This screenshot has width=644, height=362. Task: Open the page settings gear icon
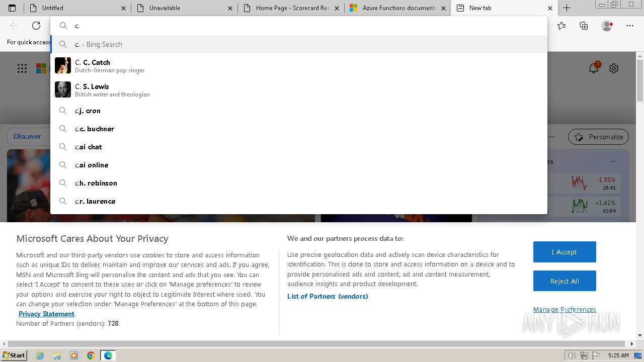pos(614,68)
